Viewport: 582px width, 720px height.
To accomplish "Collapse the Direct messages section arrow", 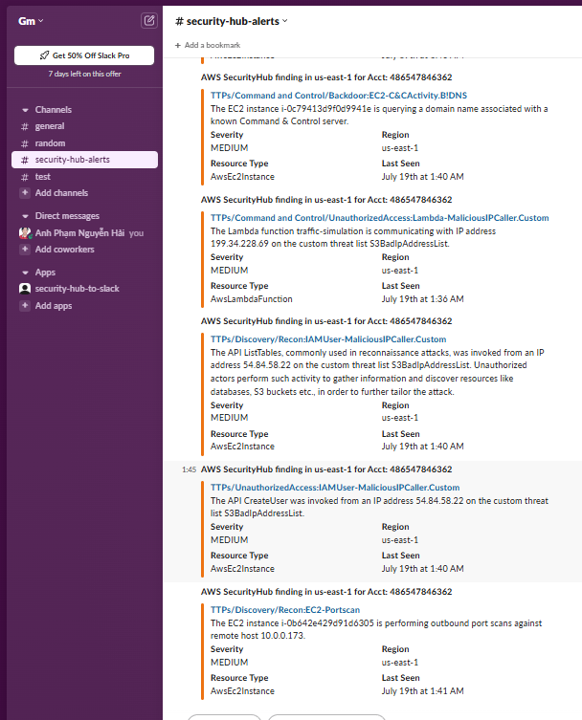I will (x=25, y=216).
